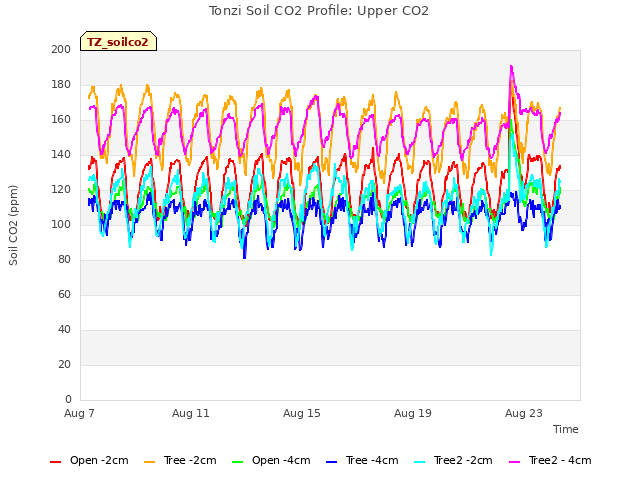The height and width of the screenshot is (480, 640).
Task: Click the '20' y-axis tick label
Action: [x=64, y=365]
